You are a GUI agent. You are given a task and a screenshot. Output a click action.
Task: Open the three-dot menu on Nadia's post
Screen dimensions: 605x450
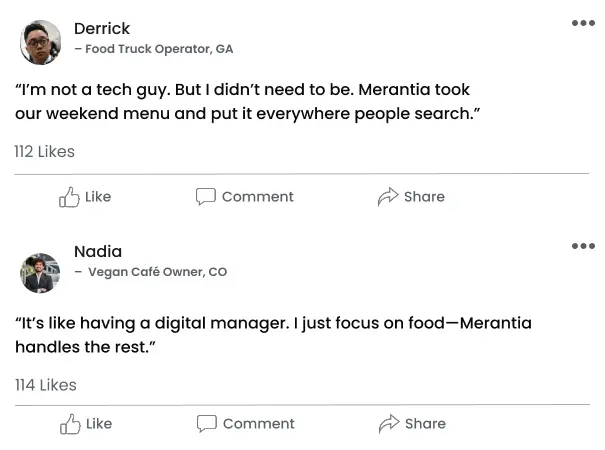pos(583,246)
